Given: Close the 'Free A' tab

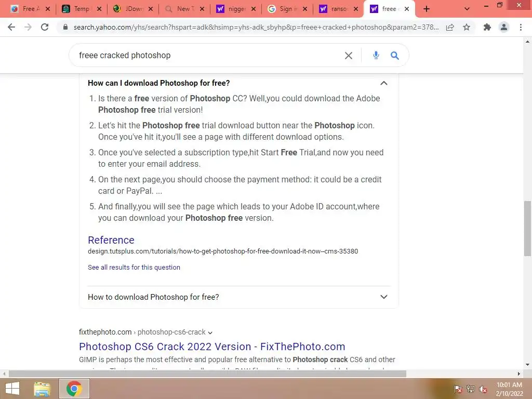Looking at the screenshot, I should 48,9.
